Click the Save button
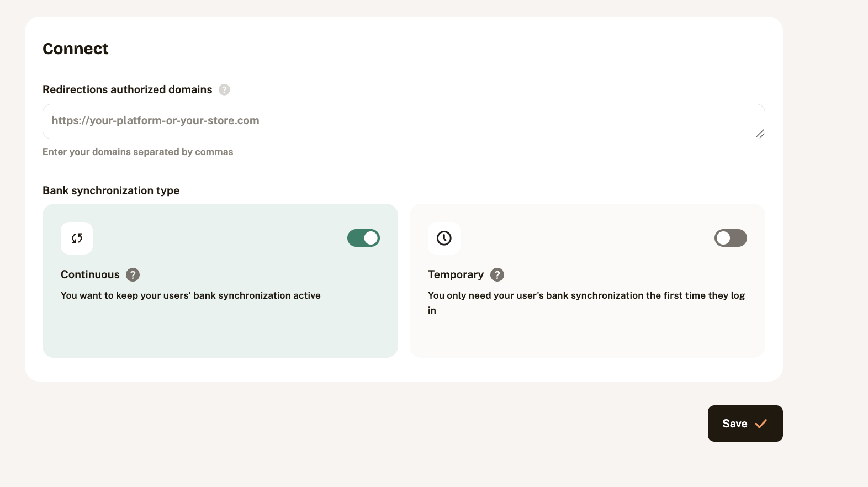The image size is (868, 487). click(x=745, y=424)
